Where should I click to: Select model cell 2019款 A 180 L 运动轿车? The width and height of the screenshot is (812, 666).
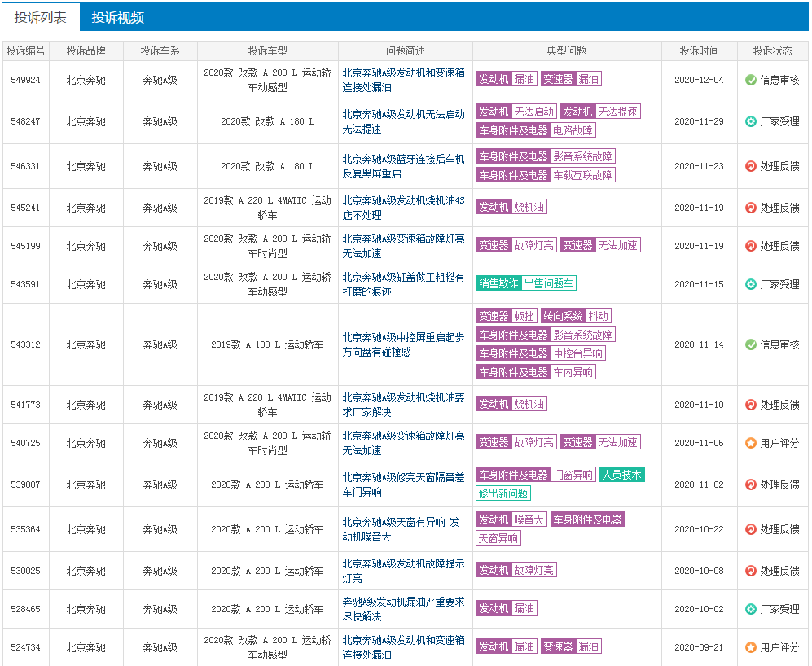pyautogui.click(x=267, y=345)
